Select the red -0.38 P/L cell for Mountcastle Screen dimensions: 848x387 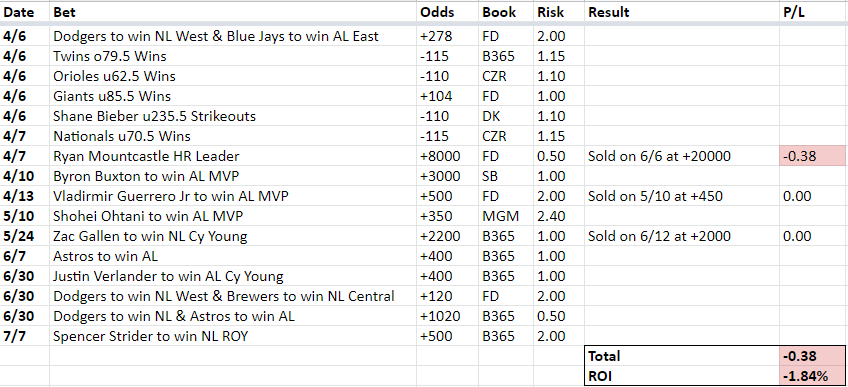813,156
